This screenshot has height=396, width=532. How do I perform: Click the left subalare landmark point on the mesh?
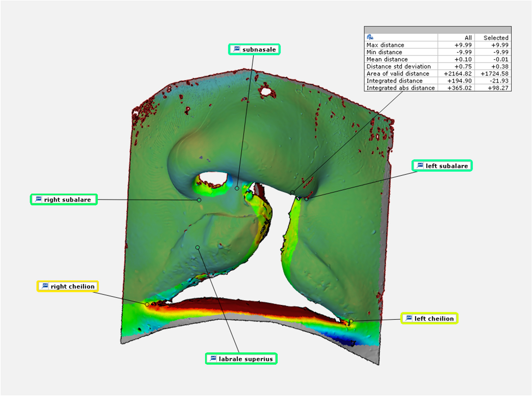[x=307, y=199]
